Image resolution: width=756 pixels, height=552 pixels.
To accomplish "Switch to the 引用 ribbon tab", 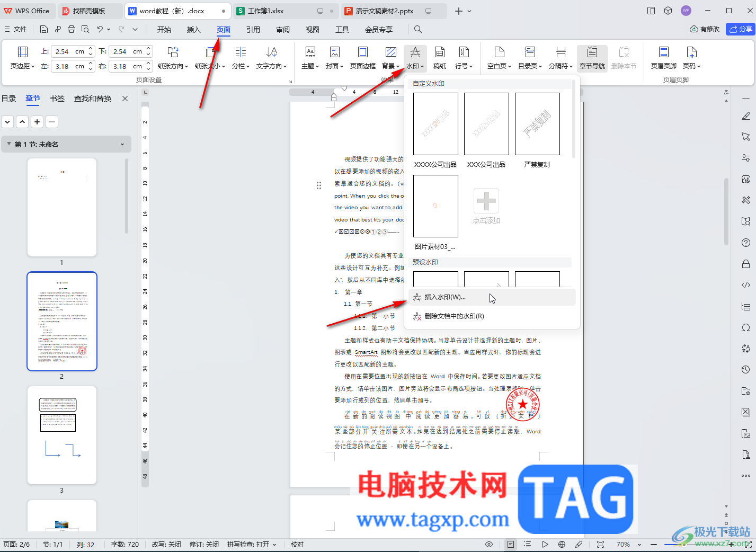I will [253, 30].
